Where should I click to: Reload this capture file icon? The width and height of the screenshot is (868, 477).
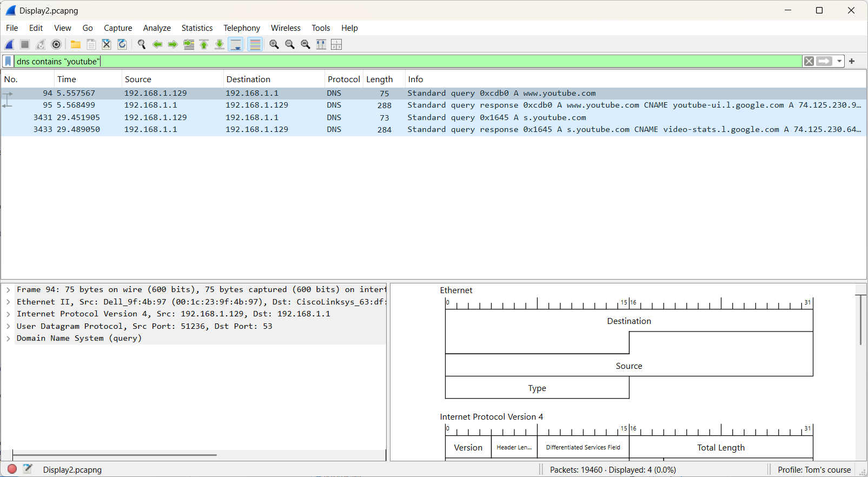click(122, 44)
